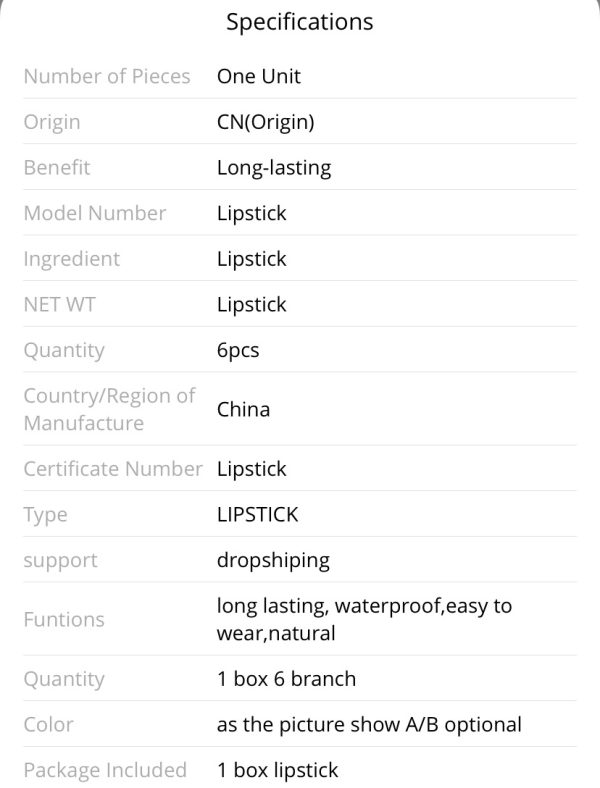Click the One Unit value
This screenshot has height=788, width=600.
click(259, 76)
